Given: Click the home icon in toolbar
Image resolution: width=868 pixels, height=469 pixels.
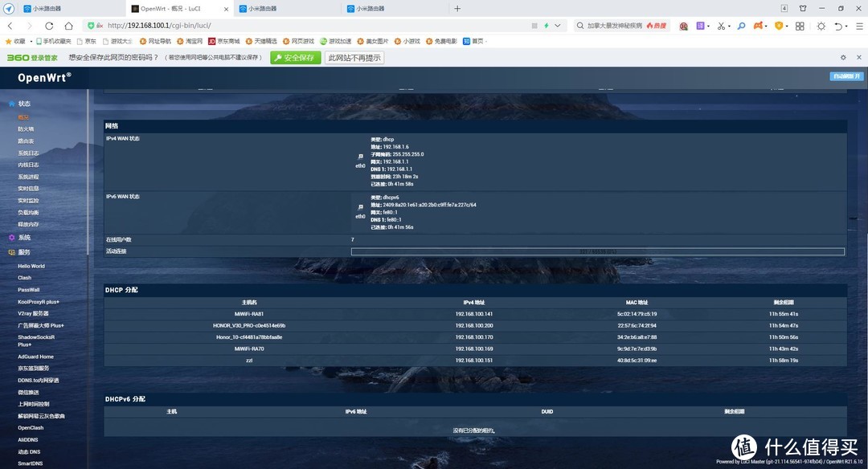Looking at the screenshot, I should click(68, 26).
